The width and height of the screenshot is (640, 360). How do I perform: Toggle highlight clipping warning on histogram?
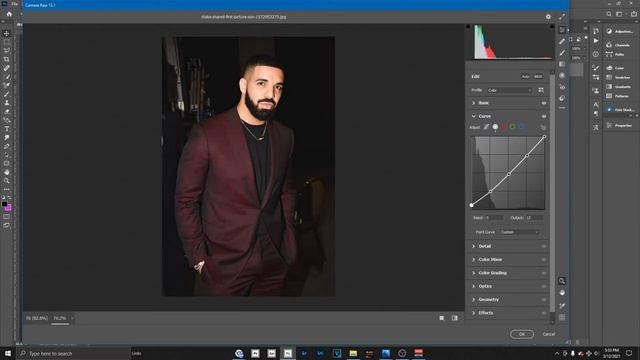click(x=552, y=27)
